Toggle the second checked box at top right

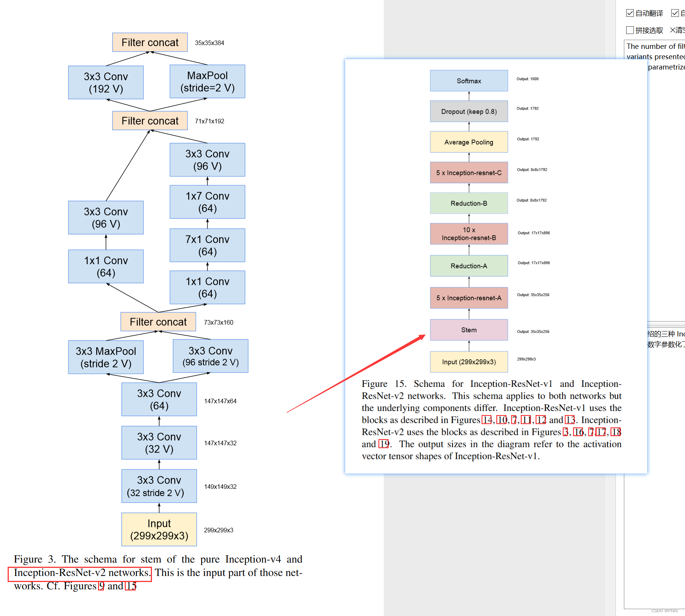(675, 13)
